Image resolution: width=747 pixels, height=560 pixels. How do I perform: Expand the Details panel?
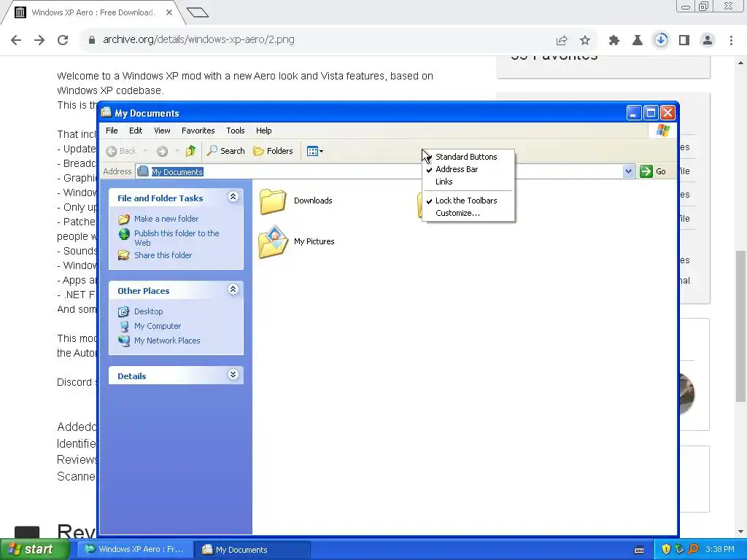[233, 374]
